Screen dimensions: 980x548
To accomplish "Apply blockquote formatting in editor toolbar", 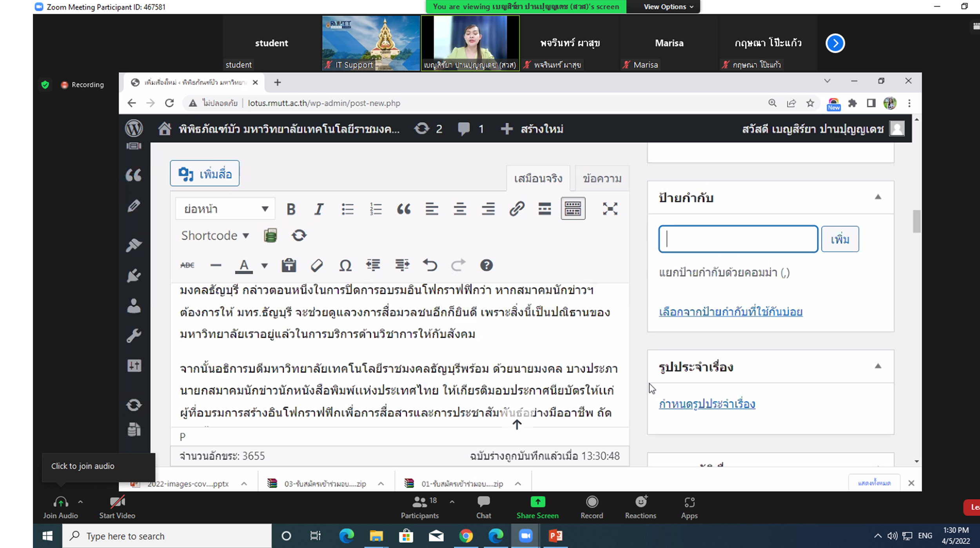I will 404,209.
